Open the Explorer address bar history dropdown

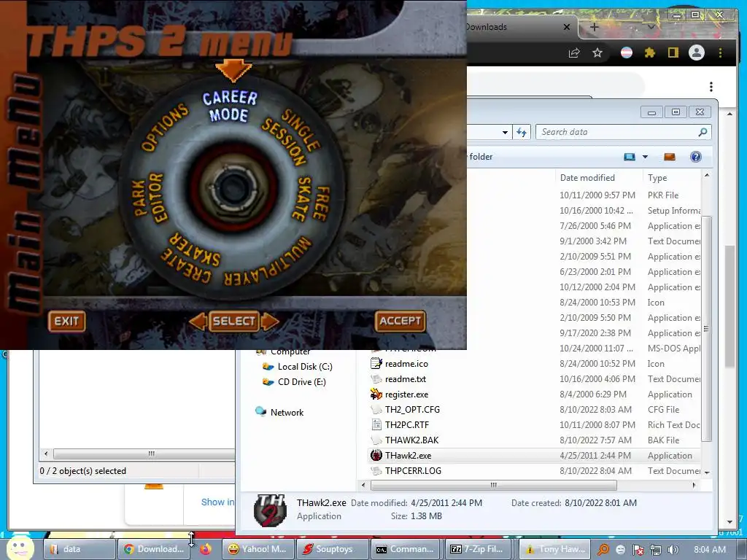coord(505,133)
